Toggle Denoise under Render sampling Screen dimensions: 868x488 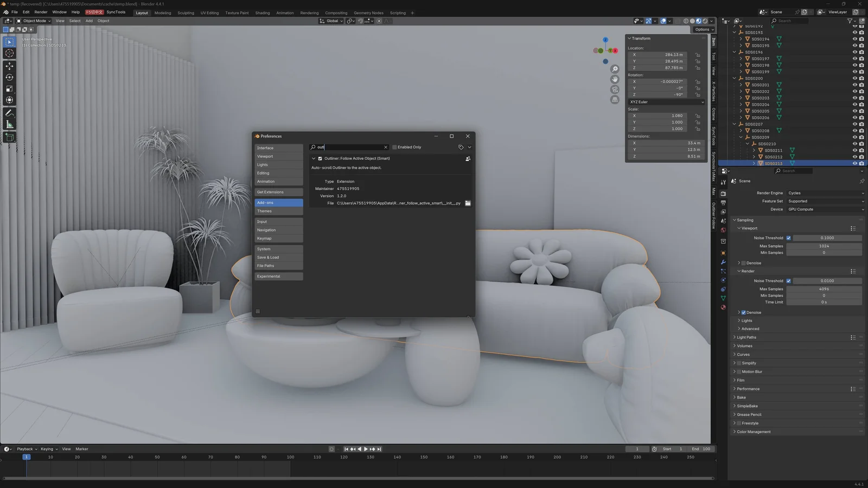click(x=743, y=312)
